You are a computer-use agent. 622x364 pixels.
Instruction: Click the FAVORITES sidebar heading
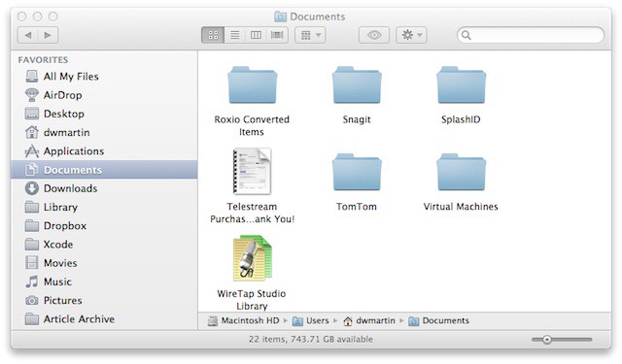pos(43,60)
